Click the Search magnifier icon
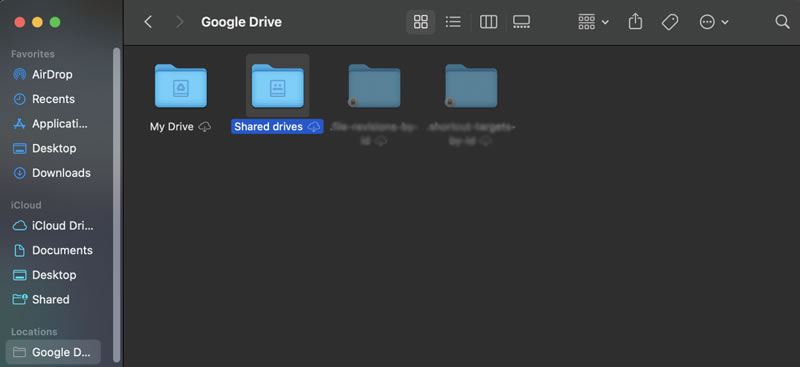The width and height of the screenshot is (800, 367). [x=782, y=22]
